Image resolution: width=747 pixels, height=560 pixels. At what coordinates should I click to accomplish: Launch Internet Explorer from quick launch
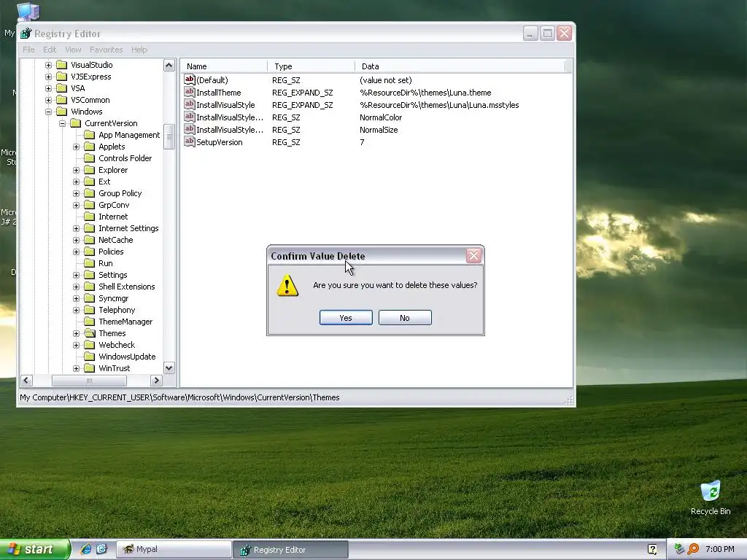(x=86, y=549)
